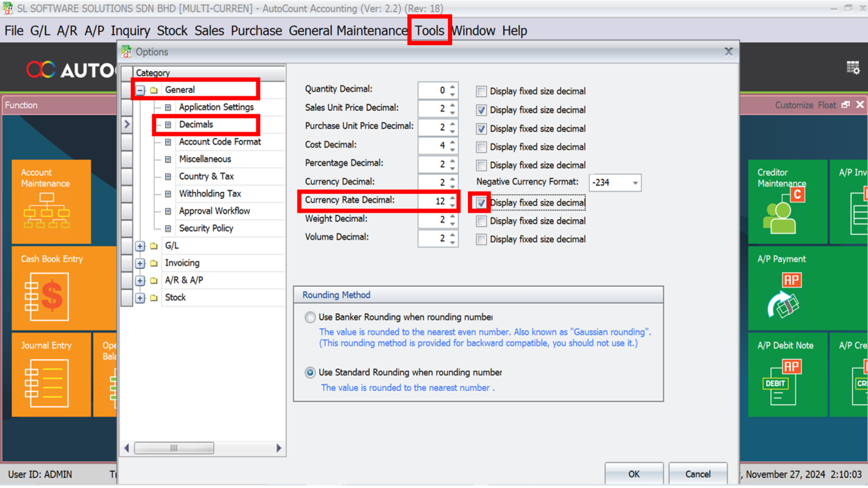Viewport: 868px width, 488px height.
Task: Click the Invoicing folder icon in tree
Action: pos(154,263)
